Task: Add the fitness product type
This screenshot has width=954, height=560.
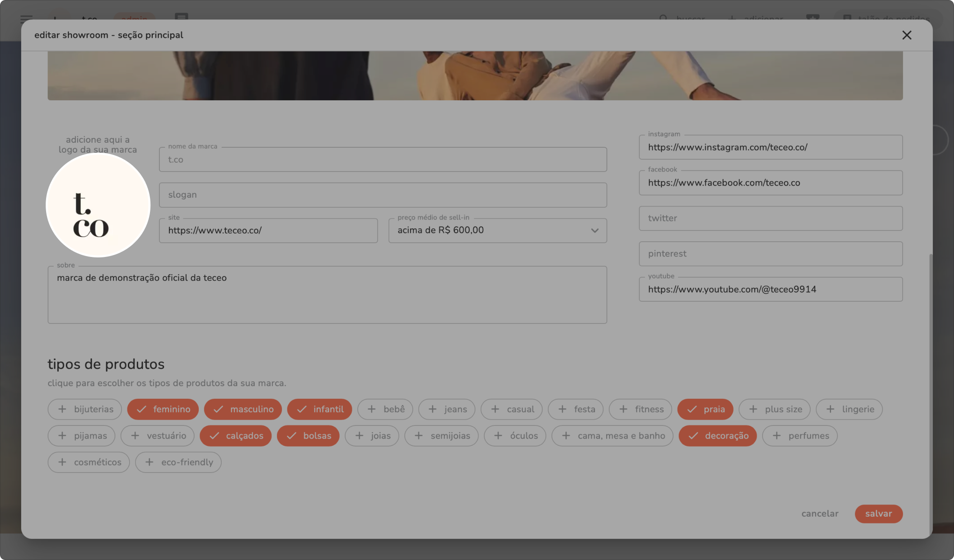Action: pos(640,409)
